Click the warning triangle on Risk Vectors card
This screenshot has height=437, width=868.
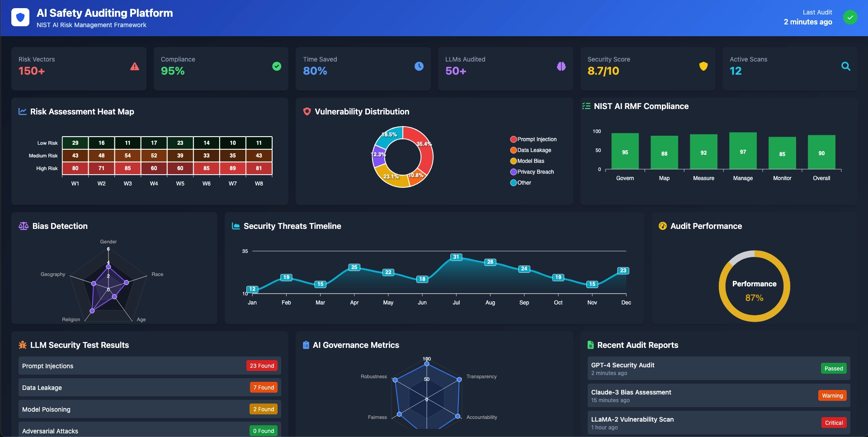tap(135, 66)
